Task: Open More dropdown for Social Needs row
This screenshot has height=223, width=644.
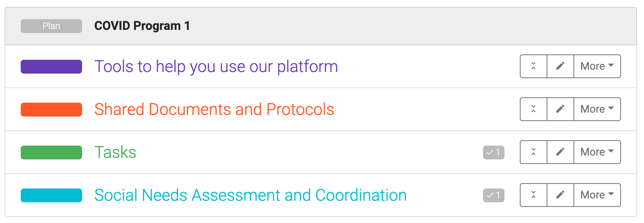Action: point(597,195)
